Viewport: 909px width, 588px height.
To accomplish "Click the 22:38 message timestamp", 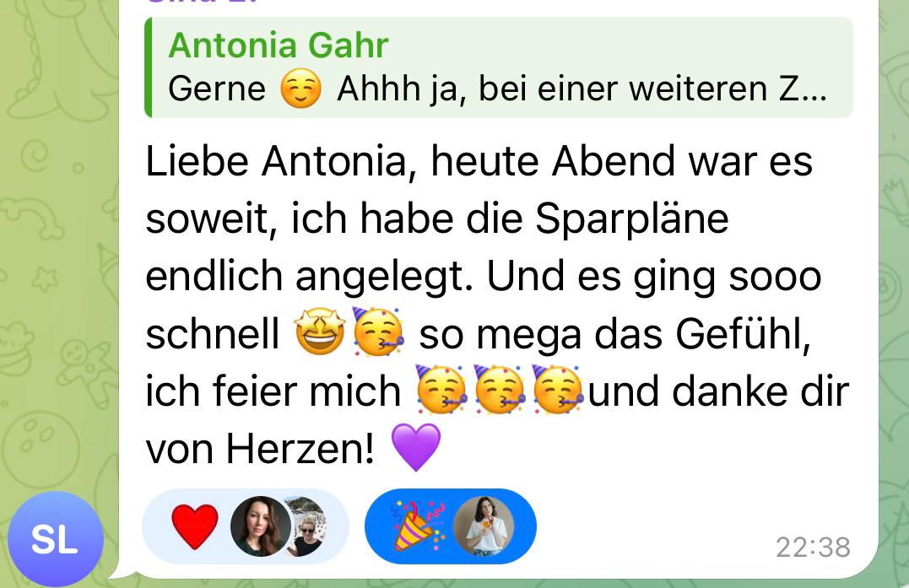I will (813, 547).
